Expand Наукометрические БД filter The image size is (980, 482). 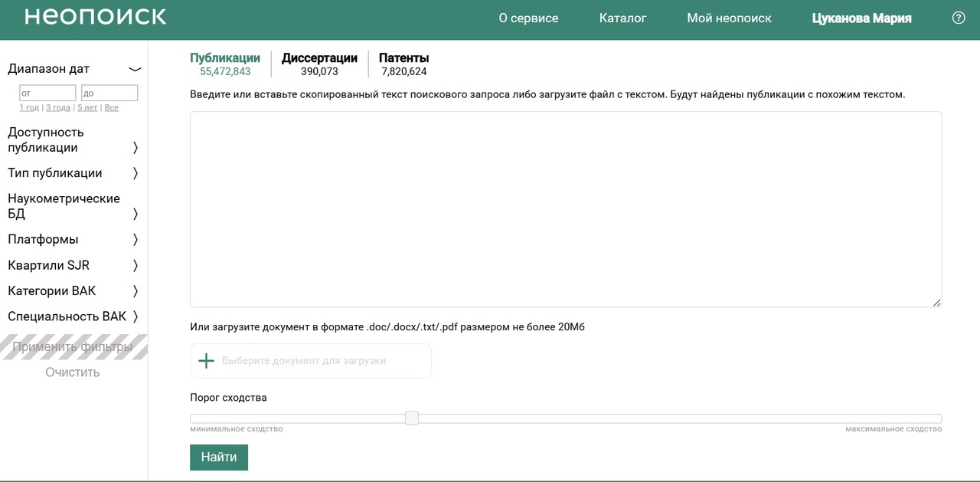pyautogui.click(x=136, y=214)
